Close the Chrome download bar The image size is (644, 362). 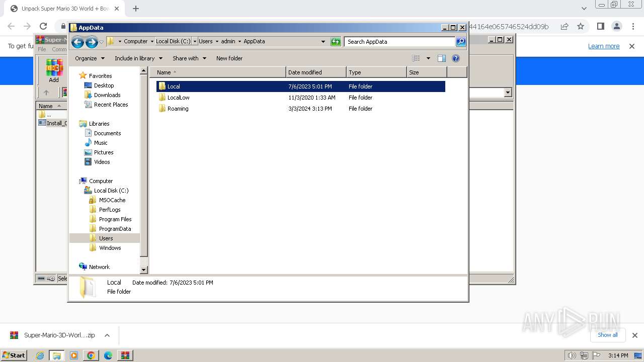point(634,335)
